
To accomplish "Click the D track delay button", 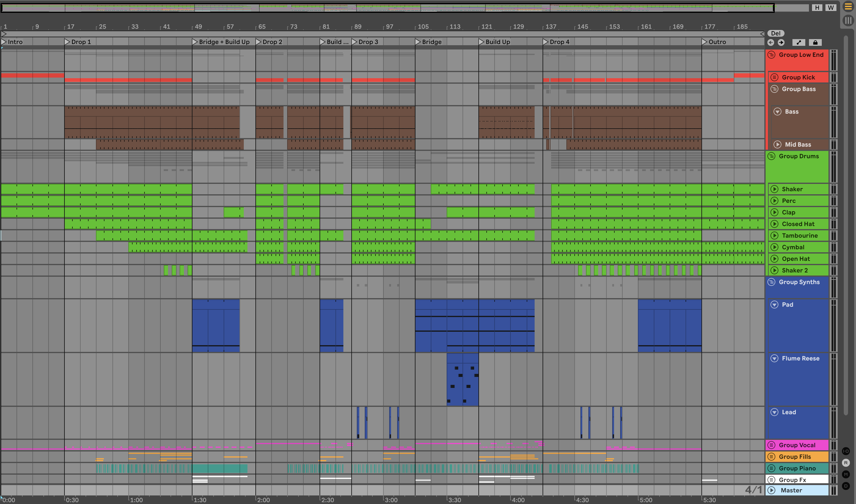I will point(846,486).
